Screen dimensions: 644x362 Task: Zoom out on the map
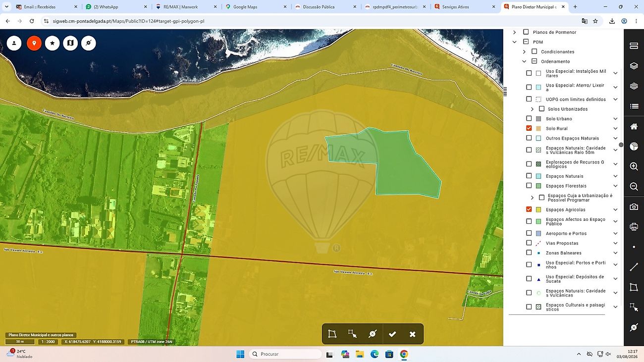point(634,187)
